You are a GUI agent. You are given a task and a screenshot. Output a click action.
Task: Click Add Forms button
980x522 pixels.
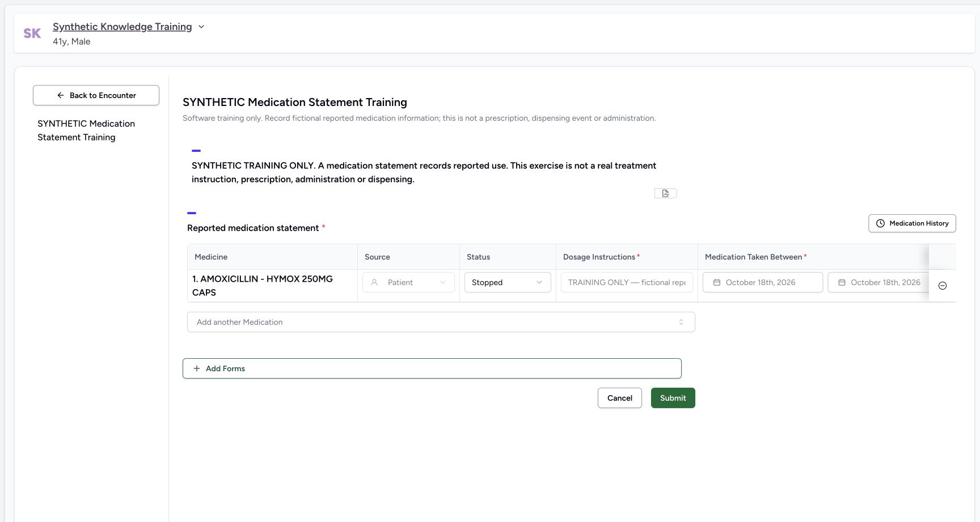coord(432,368)
